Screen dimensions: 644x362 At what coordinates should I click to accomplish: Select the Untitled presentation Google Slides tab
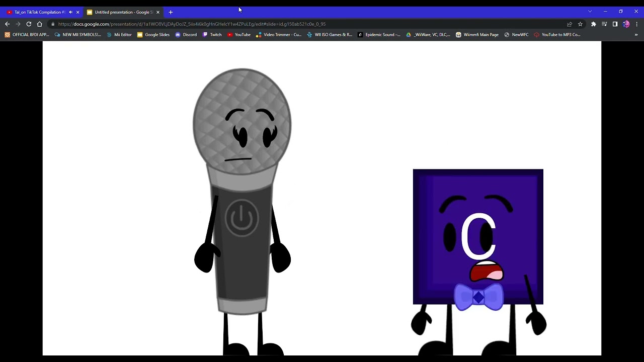pos(124,12)
